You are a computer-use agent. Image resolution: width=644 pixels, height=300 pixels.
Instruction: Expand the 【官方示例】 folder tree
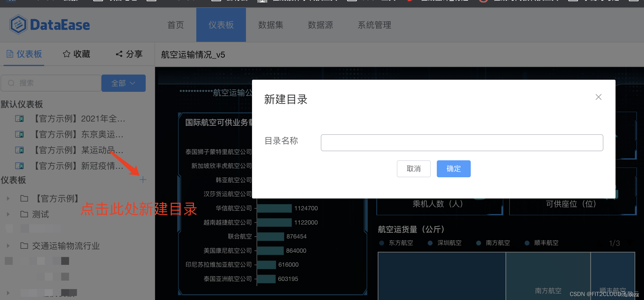(8, 198)
